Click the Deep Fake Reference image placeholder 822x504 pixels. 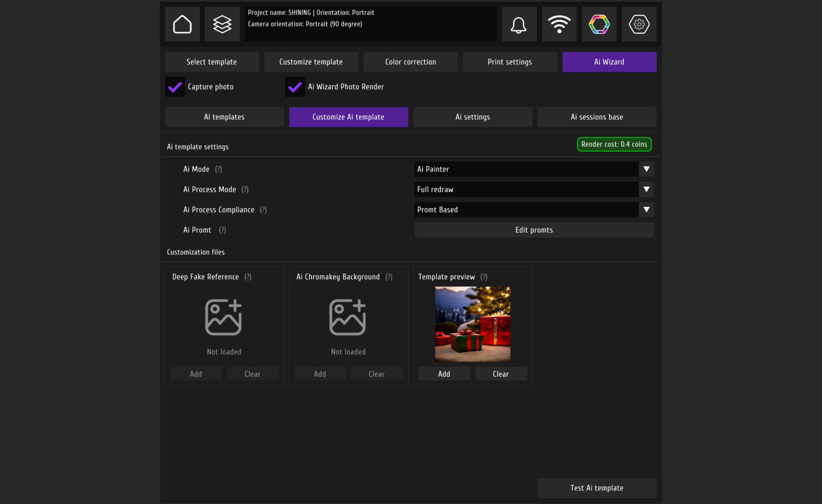224,318
